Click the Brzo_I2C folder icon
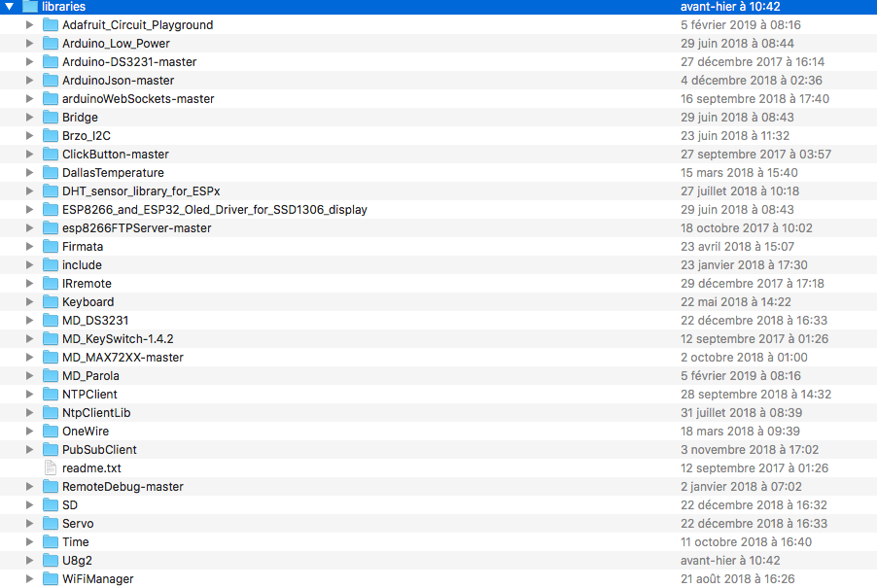Viewport: 877px width, 588px height. (51, 136)
